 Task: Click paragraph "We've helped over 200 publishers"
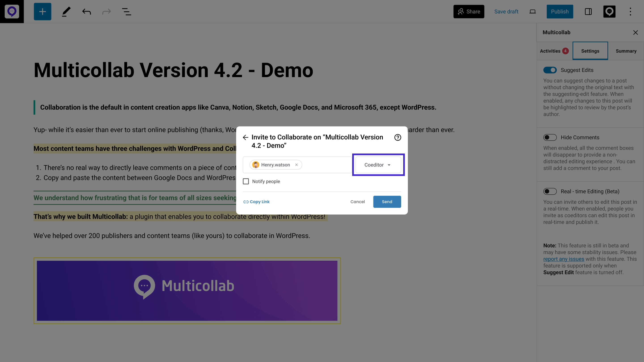(172, 236)
